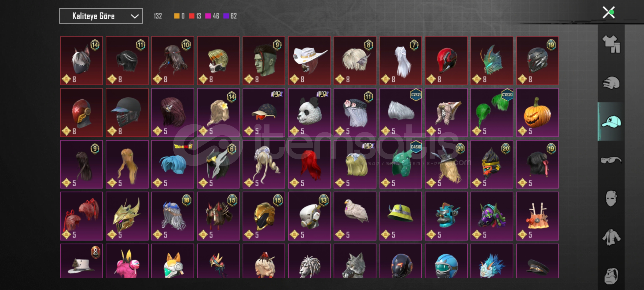Select the pumpkin head item
The image size is (644, 290).
pyautogui.click(x=537, y=113)
